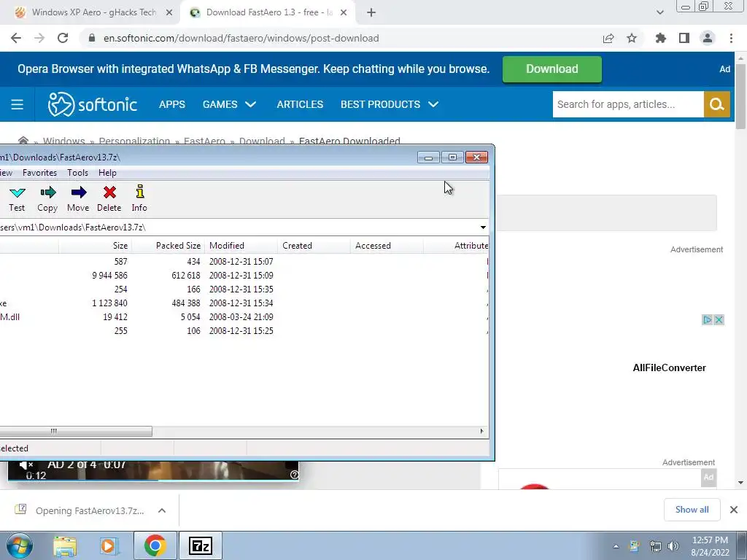Click APPS in Softonic navigation
Image resolution: width=747 pixels, height=560 pixels.
pos(172,104)
